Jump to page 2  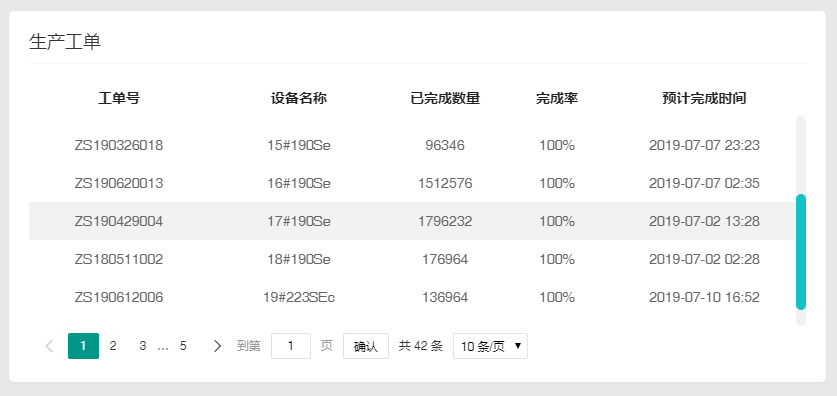click(x=113, y=346)
